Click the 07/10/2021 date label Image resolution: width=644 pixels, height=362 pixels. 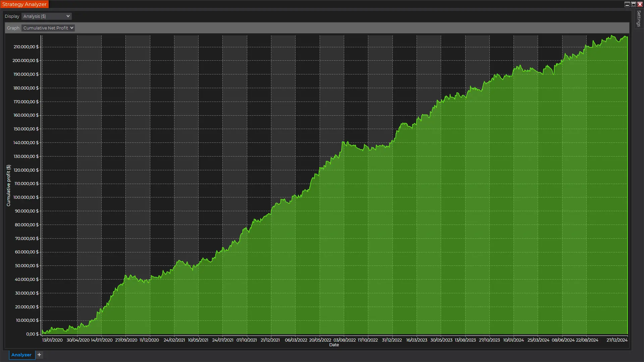[247, 340]
